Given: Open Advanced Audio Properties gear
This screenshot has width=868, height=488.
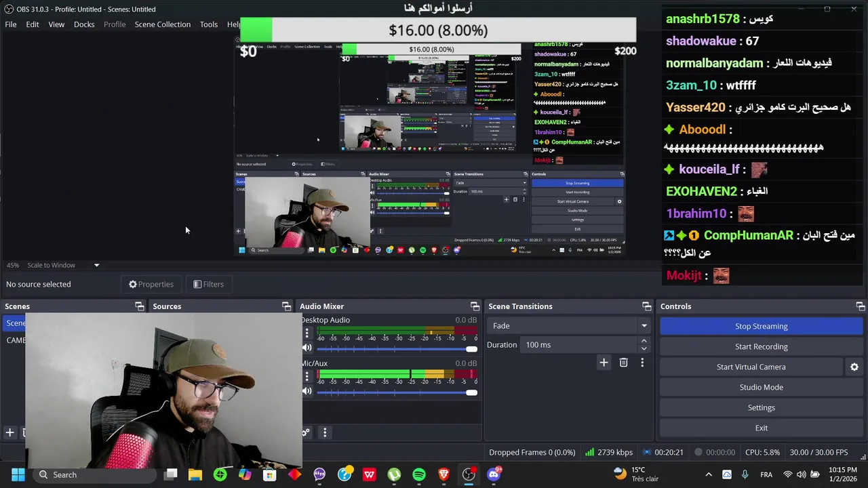Looking at the screenshot, I should tap(306, 432).
